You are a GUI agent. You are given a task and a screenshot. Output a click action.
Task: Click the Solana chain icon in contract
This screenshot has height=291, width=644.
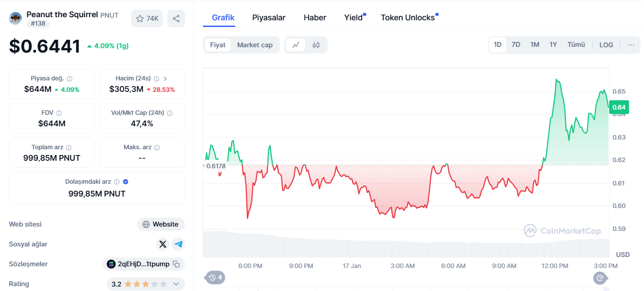pyautogui.click(x=111, y=264)
